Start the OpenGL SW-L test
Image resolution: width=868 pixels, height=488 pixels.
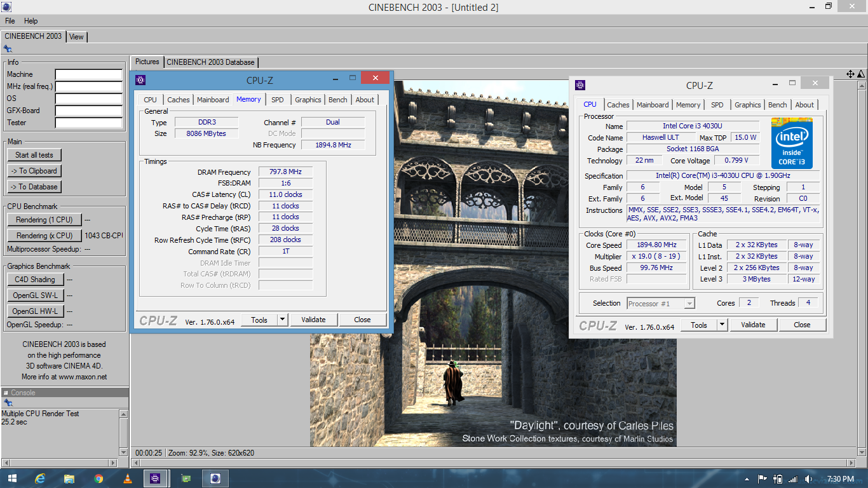click(35, 295)
